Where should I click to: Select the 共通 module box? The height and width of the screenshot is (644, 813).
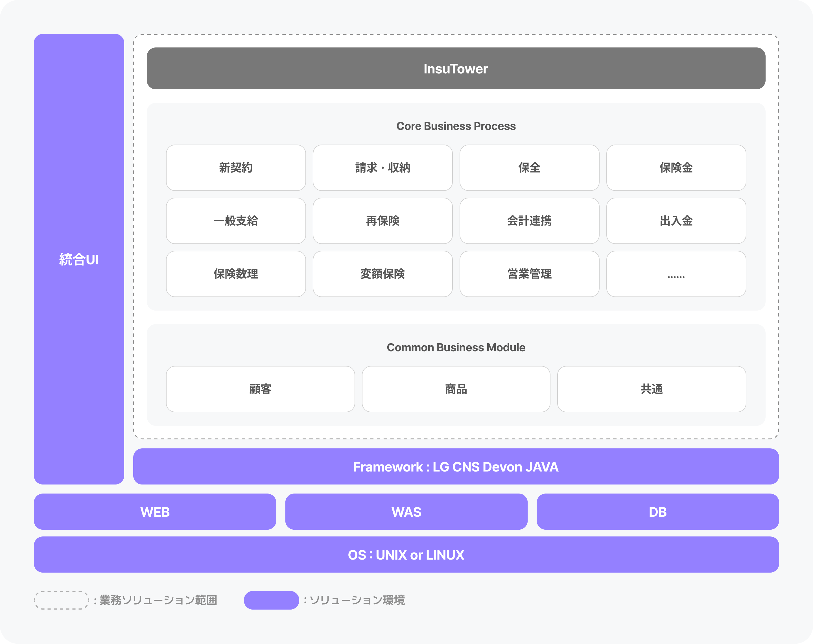click(x=651, y=389)
